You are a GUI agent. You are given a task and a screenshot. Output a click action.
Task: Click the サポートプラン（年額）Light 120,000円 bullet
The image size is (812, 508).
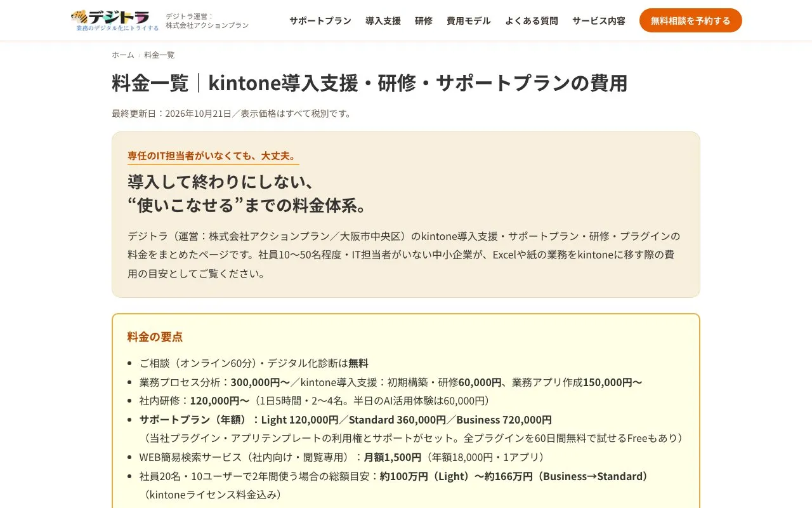coord(346,420)
